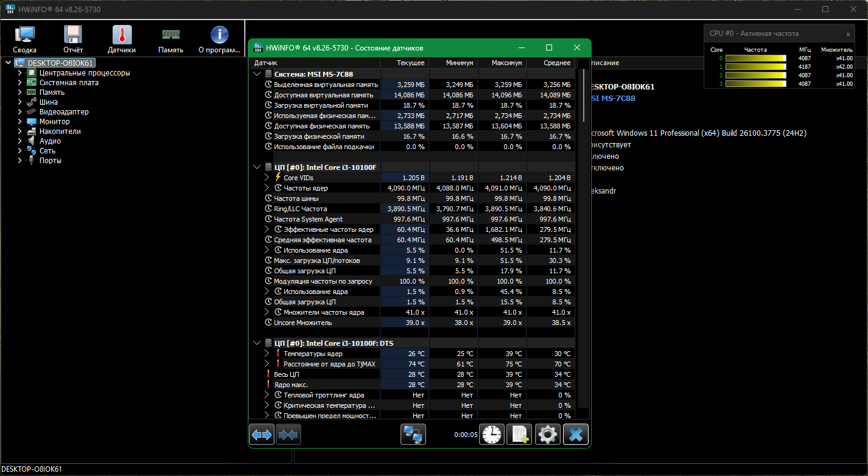Select Ring/LLC Частота sensor row
The width and height of the screenshot is (868, 476).
[x=413, y=209]
